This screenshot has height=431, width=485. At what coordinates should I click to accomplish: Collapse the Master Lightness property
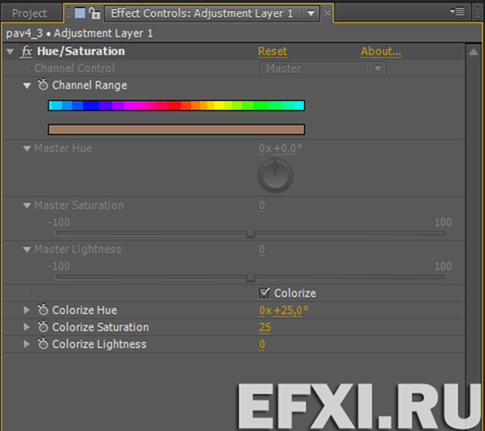coord(27,250)
